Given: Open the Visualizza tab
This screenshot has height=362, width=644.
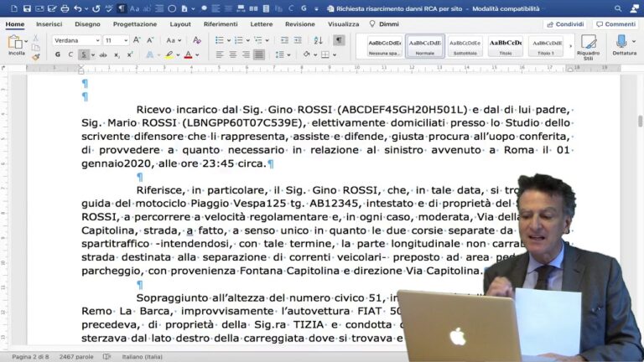Looking at the screenshot, I should (x=343, y=24).
